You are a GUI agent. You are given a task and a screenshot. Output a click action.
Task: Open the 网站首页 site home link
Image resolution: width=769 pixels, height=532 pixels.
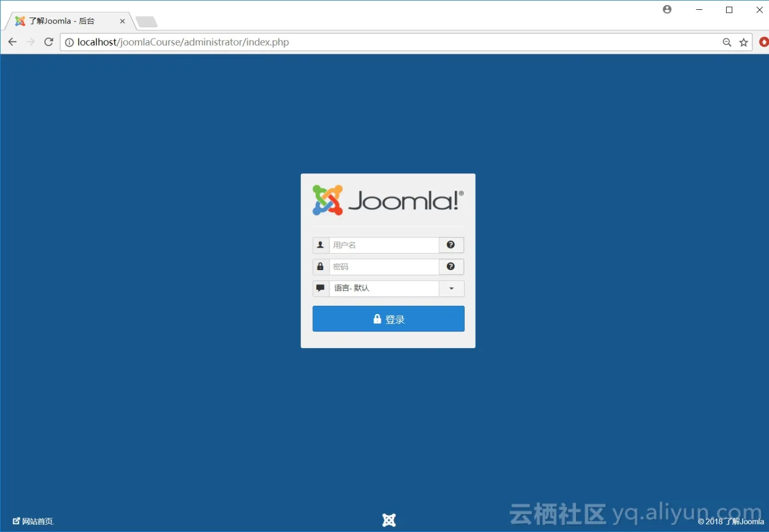34,521
